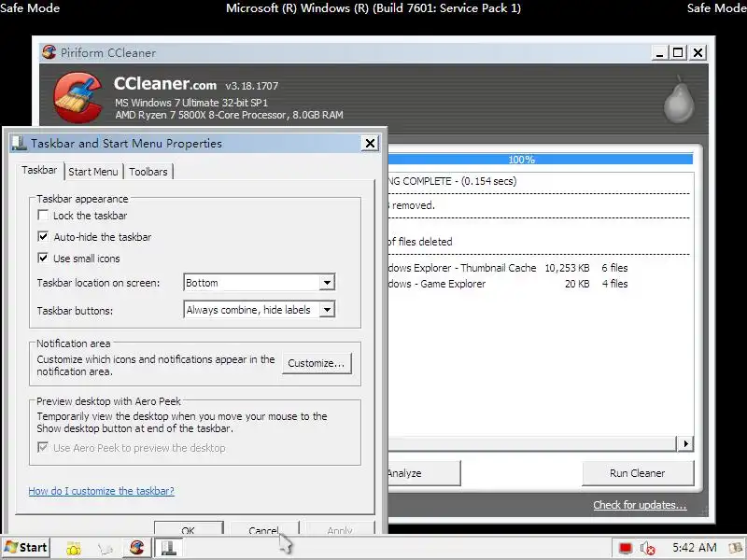Click the greyed Apply button
Screen dimensions: 747x560
(x=340, y=528)
